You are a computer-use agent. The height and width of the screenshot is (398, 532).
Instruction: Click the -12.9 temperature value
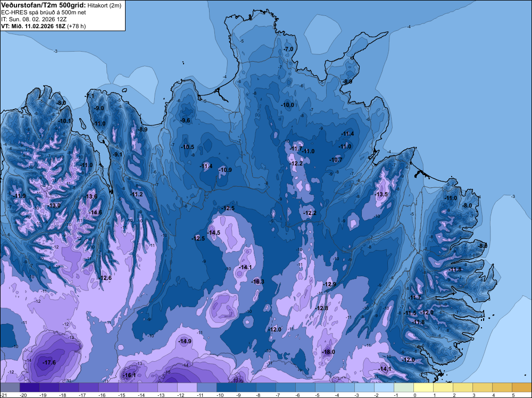coord(329,284)
